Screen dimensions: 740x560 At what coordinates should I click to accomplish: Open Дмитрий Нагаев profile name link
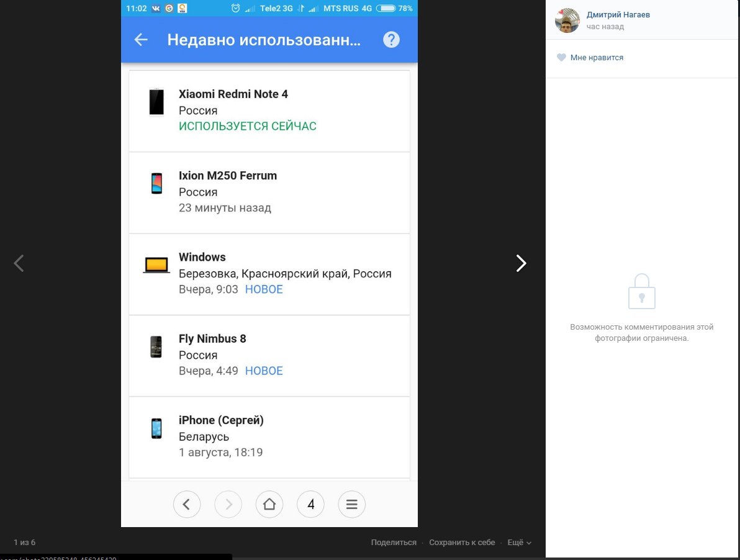click(618, 15)
